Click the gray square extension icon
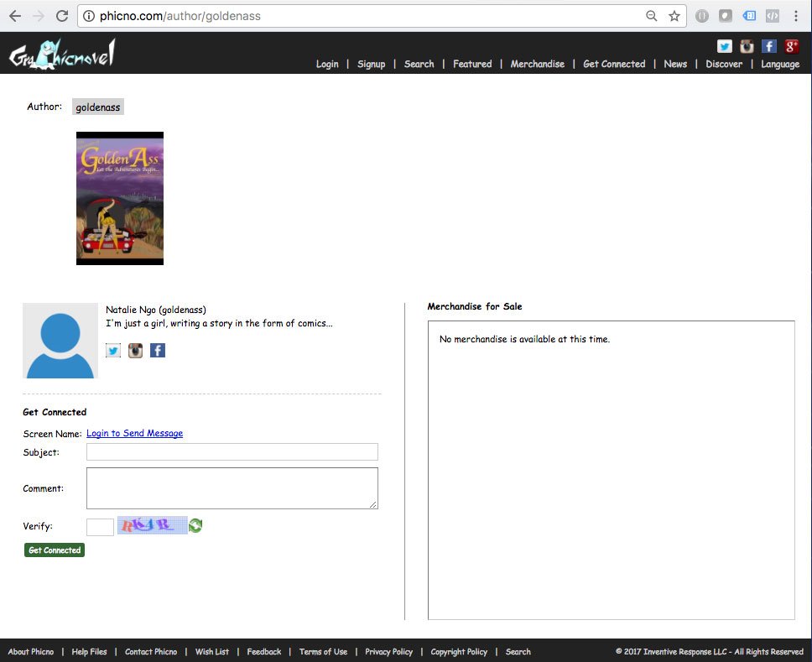The width and height of the screenshot is (812, 662). click(726, 16)
